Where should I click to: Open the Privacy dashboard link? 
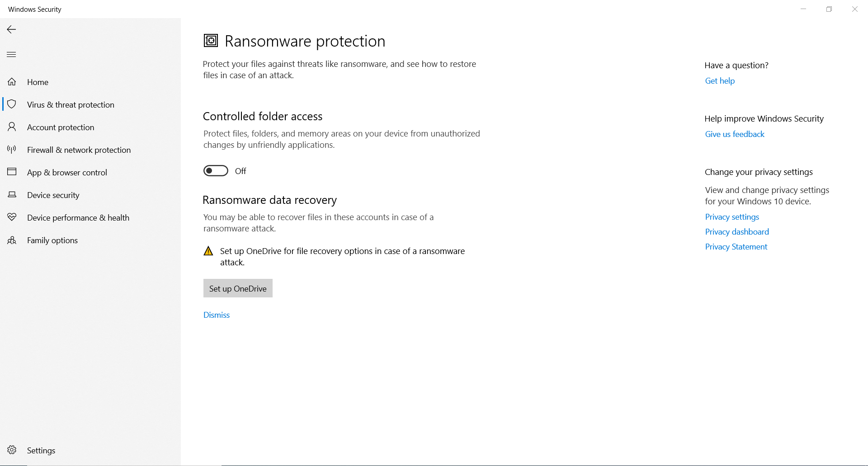click(737, 232)
